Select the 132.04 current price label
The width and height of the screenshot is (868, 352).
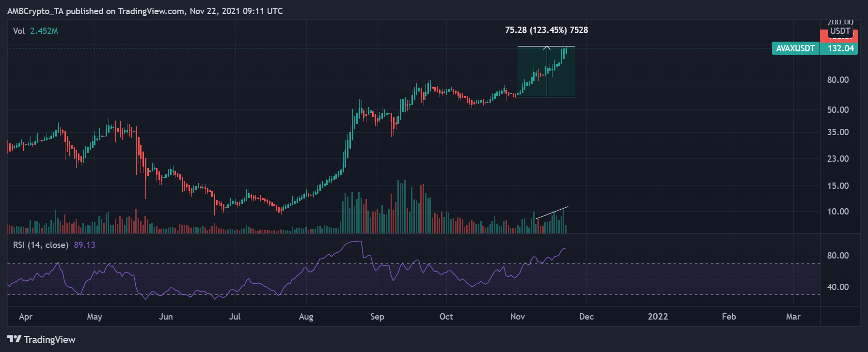(840, 48)
